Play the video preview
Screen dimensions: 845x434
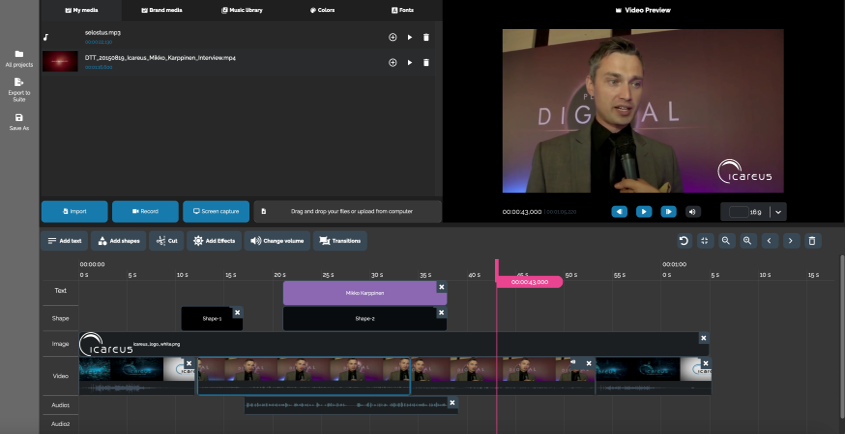pyautogui.click(x=644, y=212)
